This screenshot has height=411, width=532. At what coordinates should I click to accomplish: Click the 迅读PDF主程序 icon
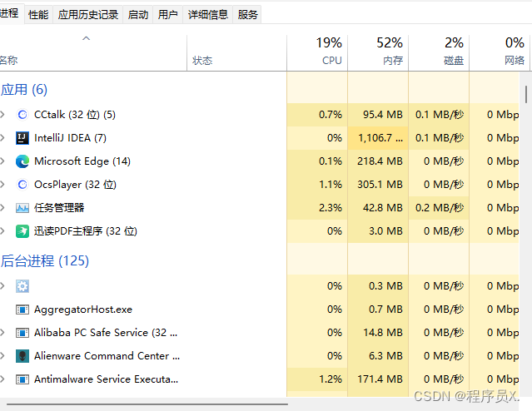tap(22, 231)
